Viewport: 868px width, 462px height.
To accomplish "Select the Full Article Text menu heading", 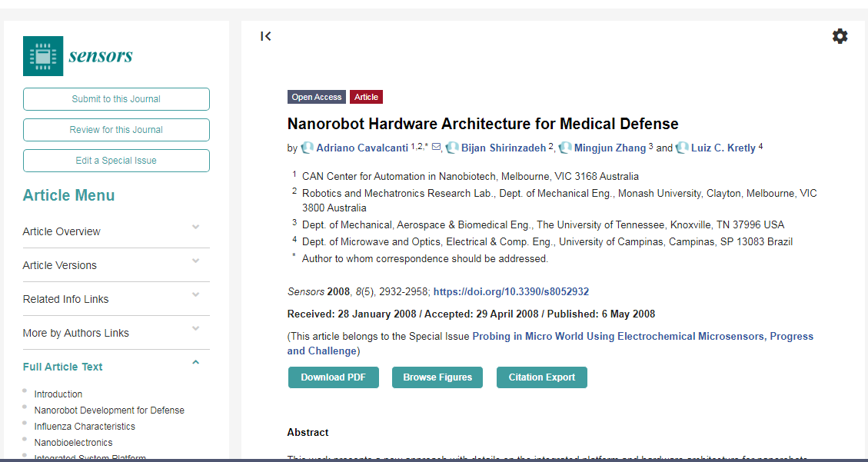I will (62, 367).
